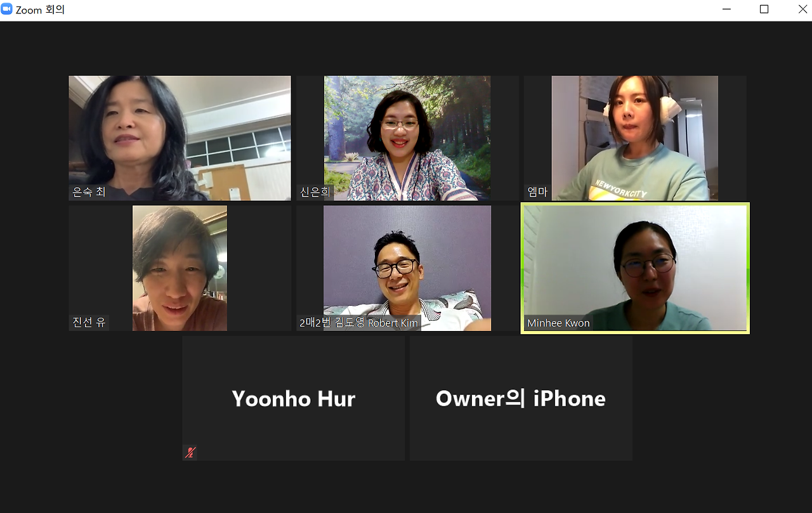The image size is (812, 513).
Task: Click the 은숙 최 name label
Action: coord(89,192)
